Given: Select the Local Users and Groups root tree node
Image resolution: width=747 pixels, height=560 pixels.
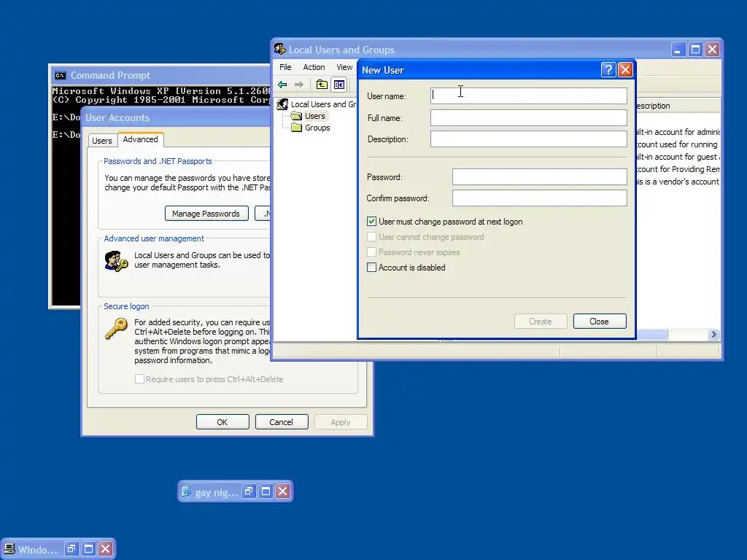Looking at the screenshot, I should [317, 104].
